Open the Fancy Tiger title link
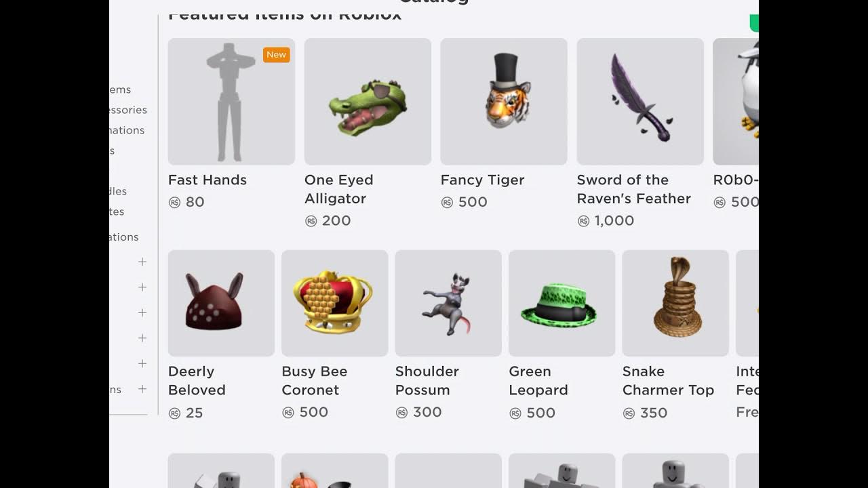This screenshot has height=488, width=868. tap(483, 180)
